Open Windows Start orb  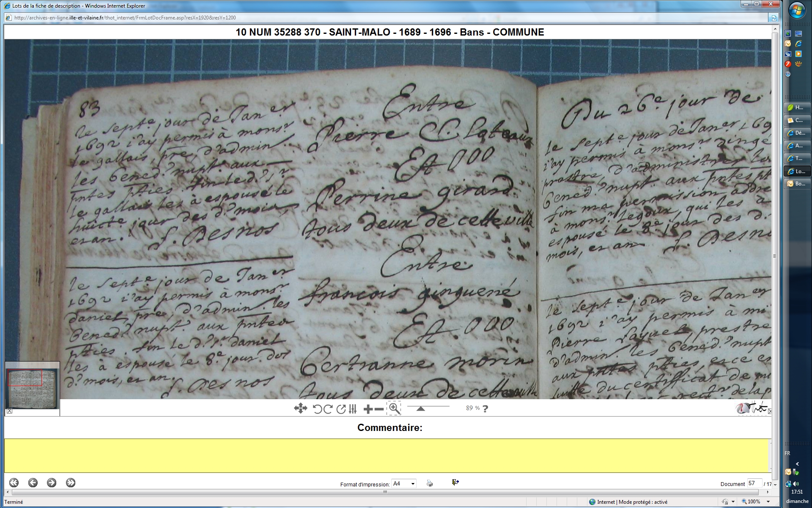pos(797,11)
